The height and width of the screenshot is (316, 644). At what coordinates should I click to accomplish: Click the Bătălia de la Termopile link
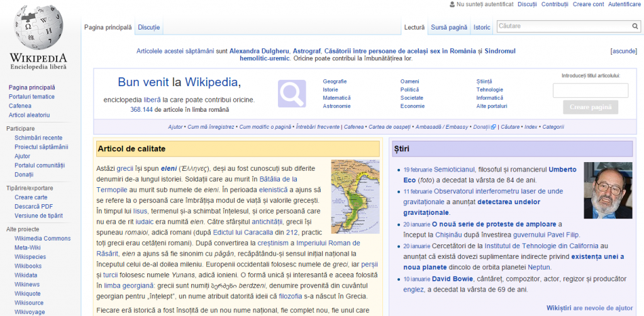pos(197,185)
